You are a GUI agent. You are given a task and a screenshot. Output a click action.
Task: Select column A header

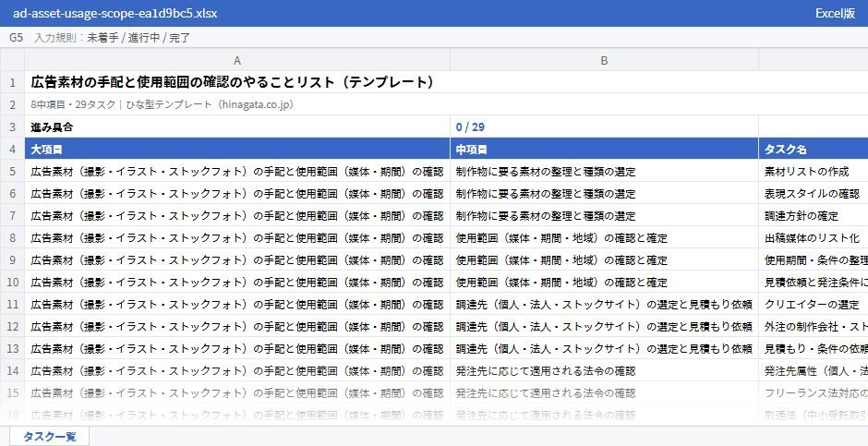[x=237, y=60]
